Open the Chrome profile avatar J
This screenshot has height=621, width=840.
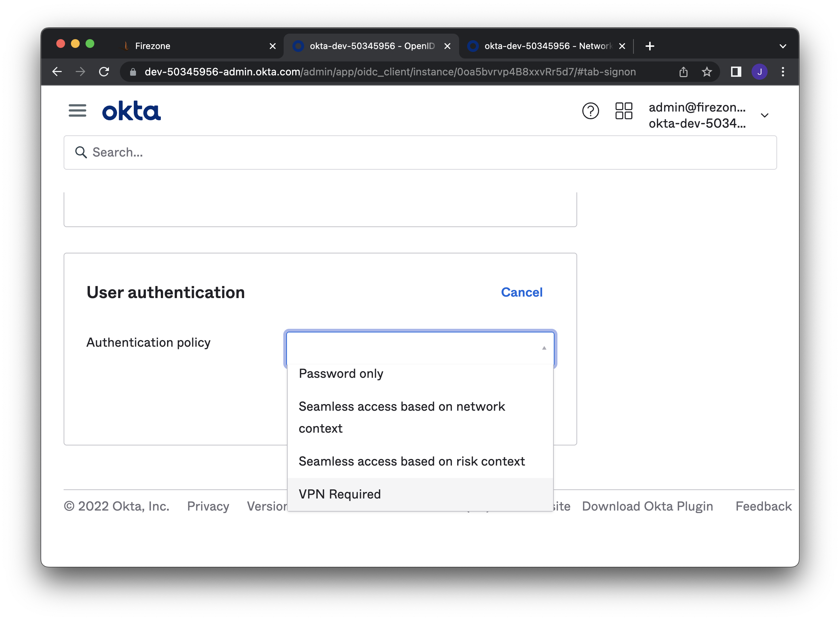click(759, 72)
